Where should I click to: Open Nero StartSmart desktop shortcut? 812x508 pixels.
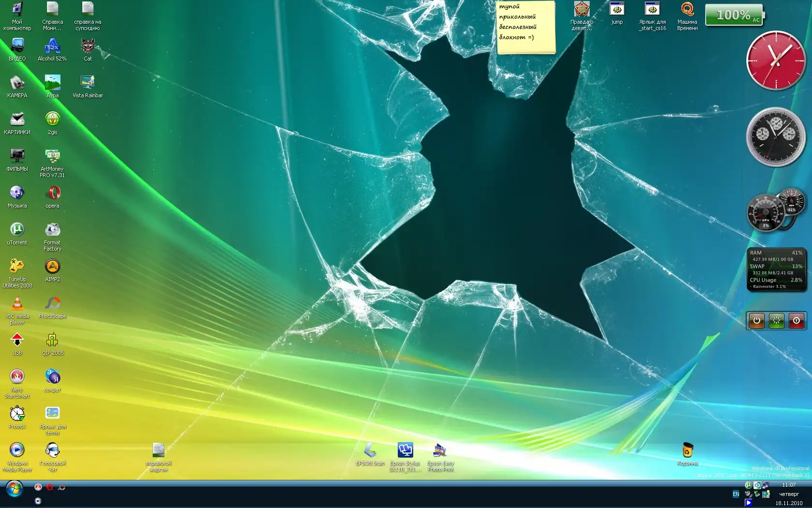tap(17, 377)
